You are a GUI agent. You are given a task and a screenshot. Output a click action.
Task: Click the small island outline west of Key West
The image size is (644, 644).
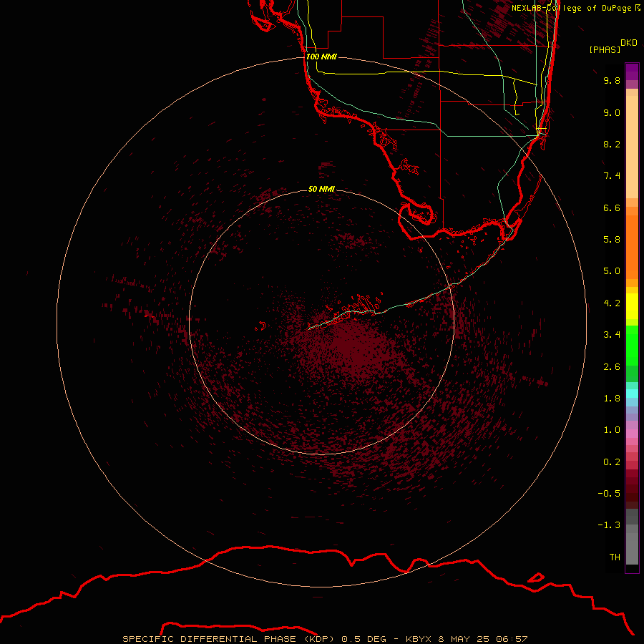260,326
